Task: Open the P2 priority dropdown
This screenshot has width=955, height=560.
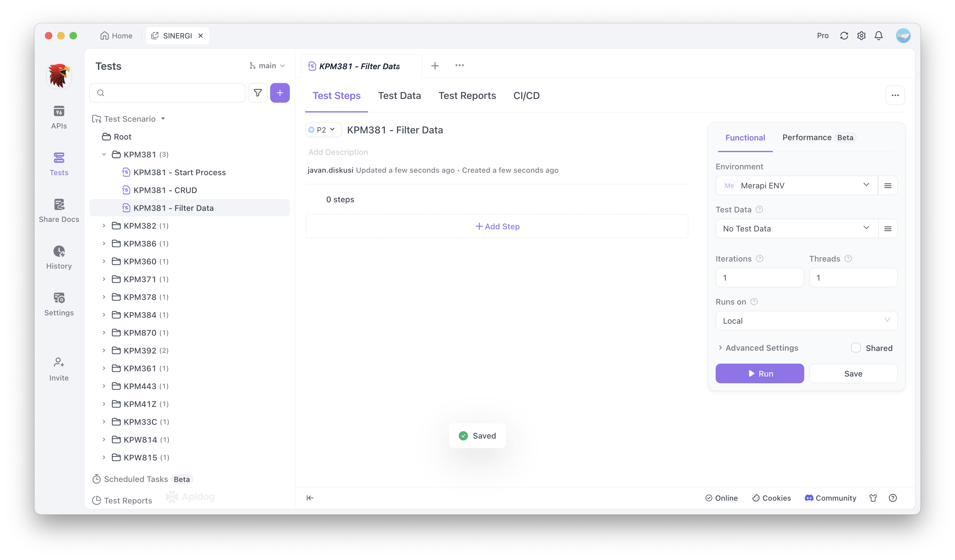Action: pos(323,130)
